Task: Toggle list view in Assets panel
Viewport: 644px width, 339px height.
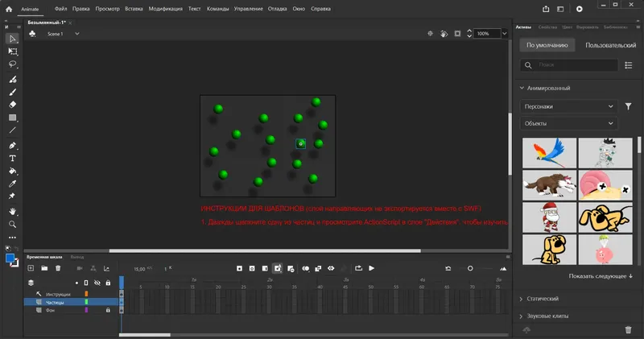Action: (629, 65)
